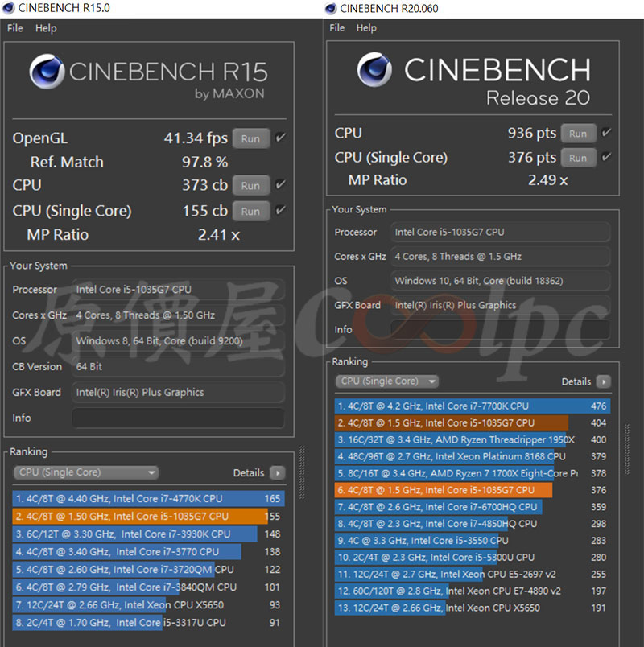Open the CPU (Single Core) ranking dropdown in R20
644x647 pixels.
[x=387, y=381]
